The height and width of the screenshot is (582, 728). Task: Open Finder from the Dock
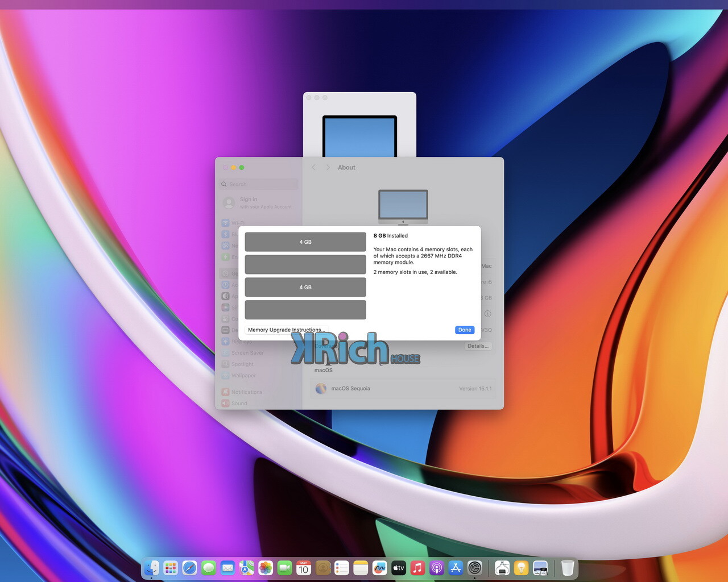pos(151,568)
